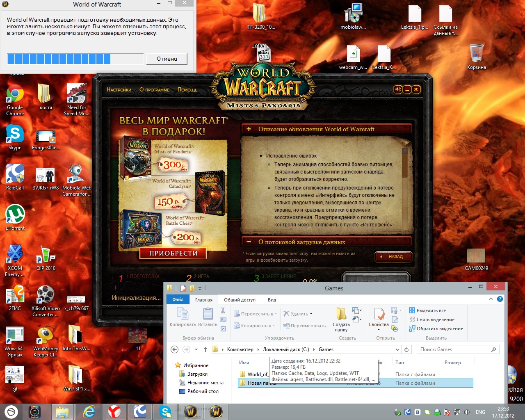525x420 pixels.
Task: Select the 'костя' folder on desktop
Action: coord(46,97)
